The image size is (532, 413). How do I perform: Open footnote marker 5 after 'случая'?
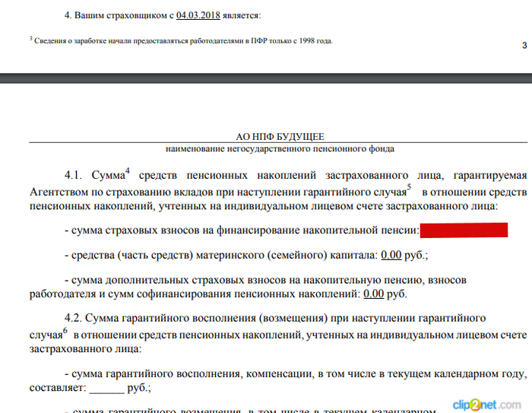pos(409,186)
